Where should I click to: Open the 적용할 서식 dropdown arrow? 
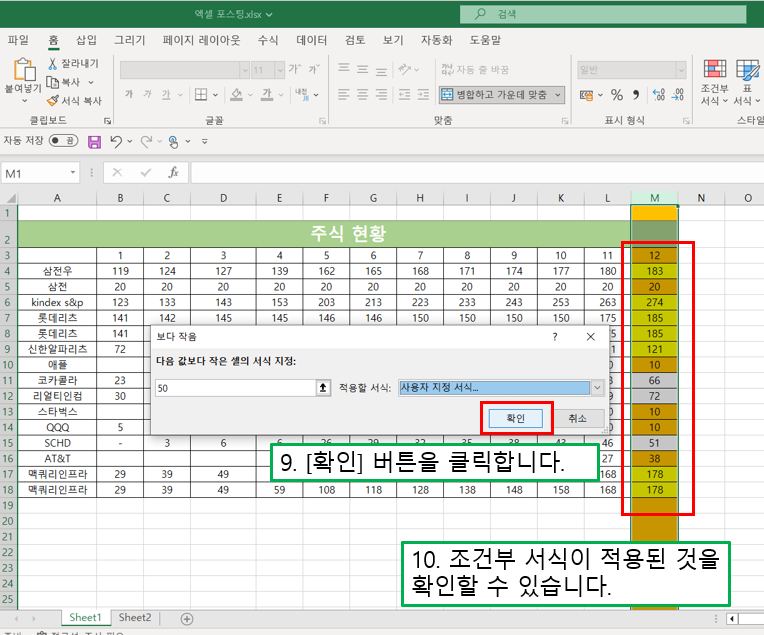pos(597,388)
